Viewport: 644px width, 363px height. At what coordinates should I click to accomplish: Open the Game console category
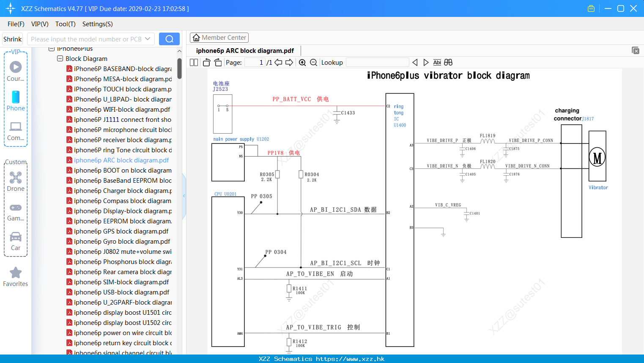[16, 212]
